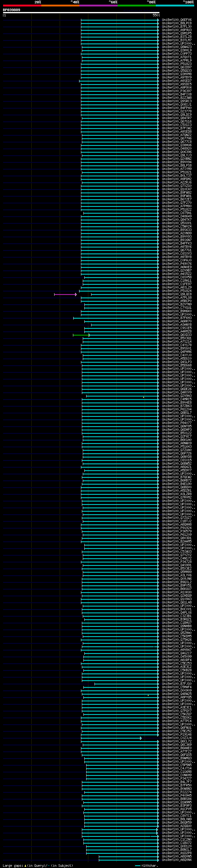Select row label UniRef100_B7FKH3
Screen dimensions: 197x868
pos(177,318)
